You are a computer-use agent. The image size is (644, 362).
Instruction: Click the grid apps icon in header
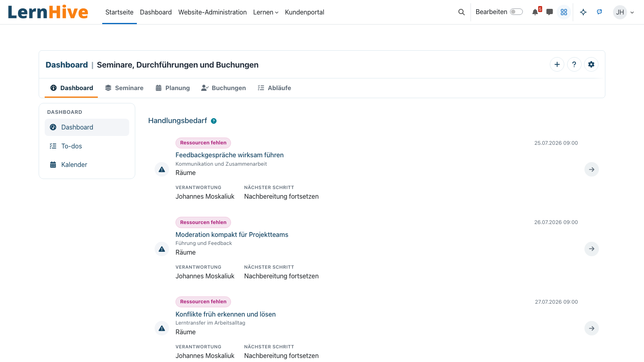coord(564,12)
